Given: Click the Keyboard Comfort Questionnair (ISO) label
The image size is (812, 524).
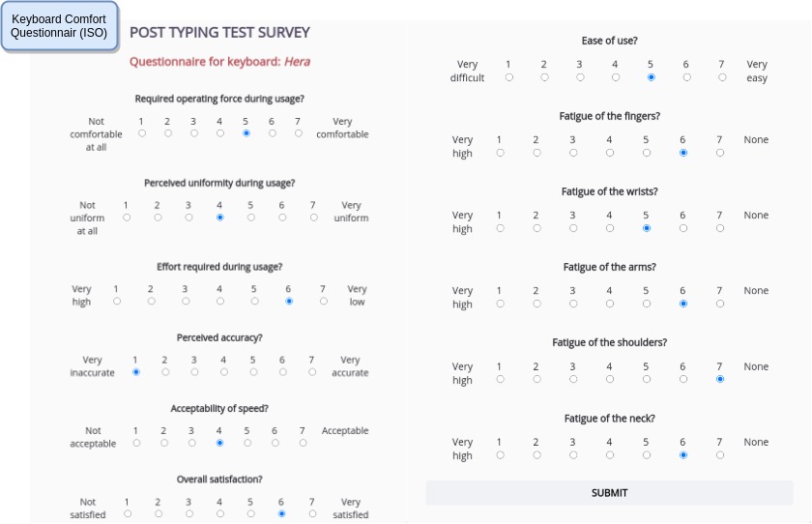Looking at the screenshot, I should (60, 26).
